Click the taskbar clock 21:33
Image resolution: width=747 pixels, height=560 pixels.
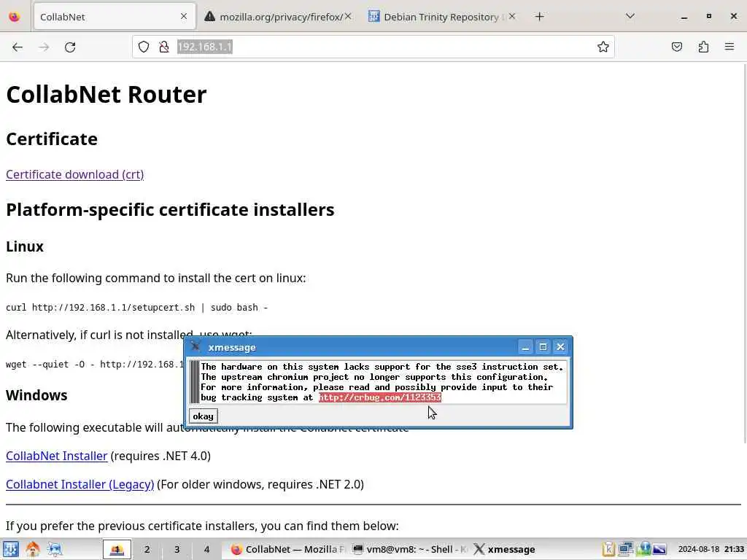pyautogui.click(x=711, y=549)
